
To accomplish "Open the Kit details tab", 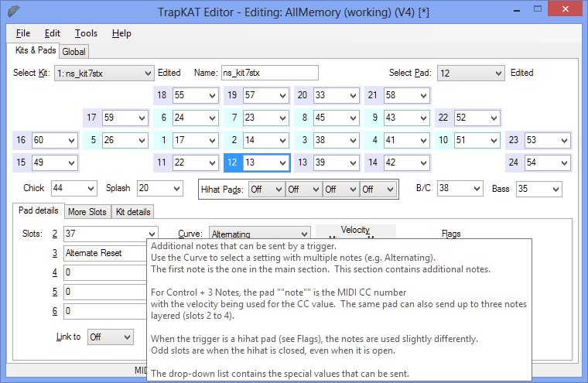I will coord(133,212).
